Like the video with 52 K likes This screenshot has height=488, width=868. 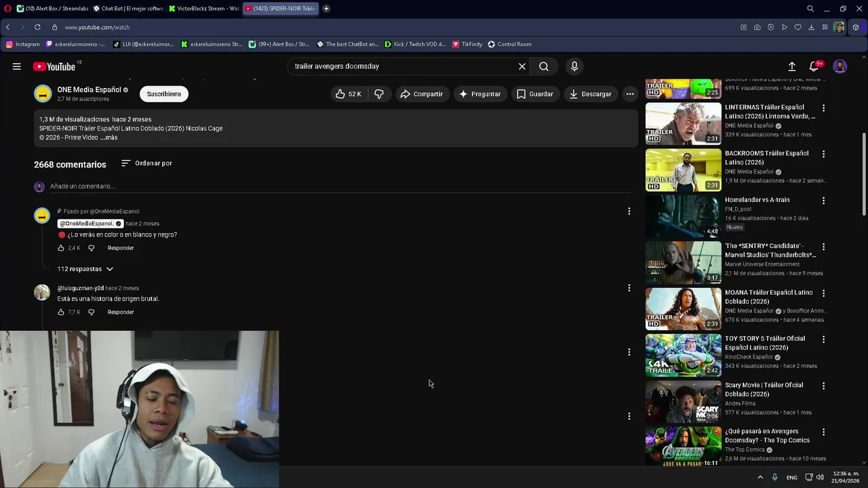point(349,94)
